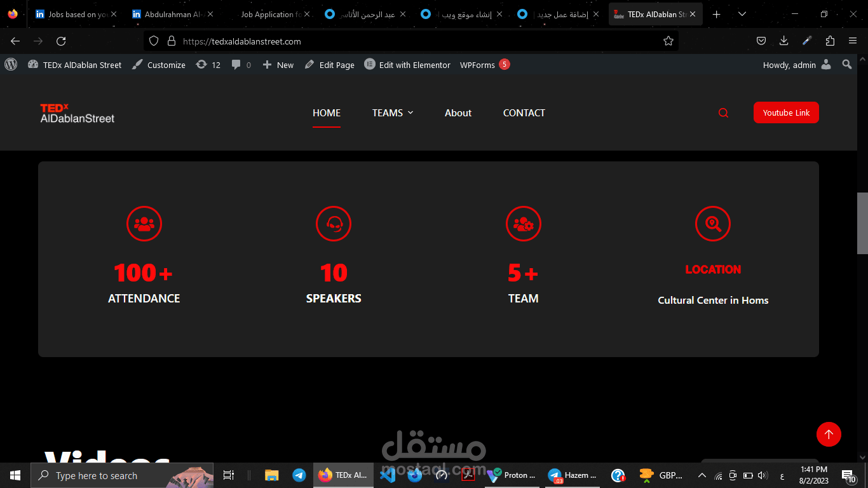Bookmark this page with star icon

tap(668, 41)
